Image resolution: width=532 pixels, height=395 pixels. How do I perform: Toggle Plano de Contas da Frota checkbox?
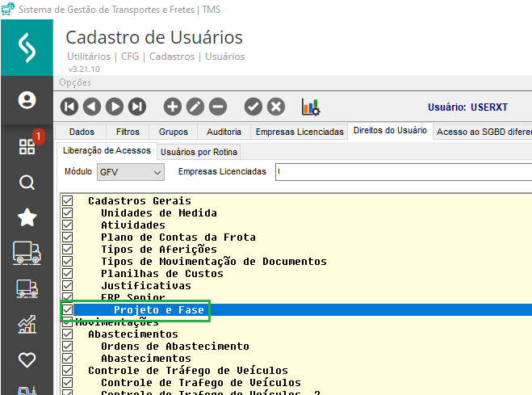68,237
